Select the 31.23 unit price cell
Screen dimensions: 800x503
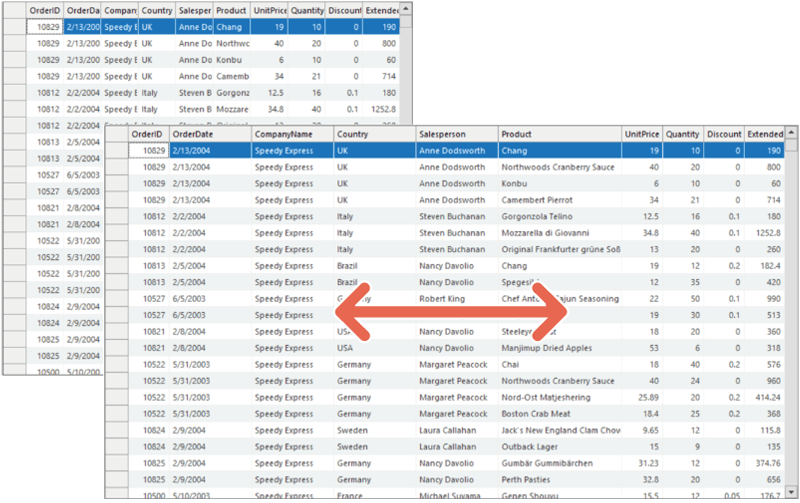642,463
